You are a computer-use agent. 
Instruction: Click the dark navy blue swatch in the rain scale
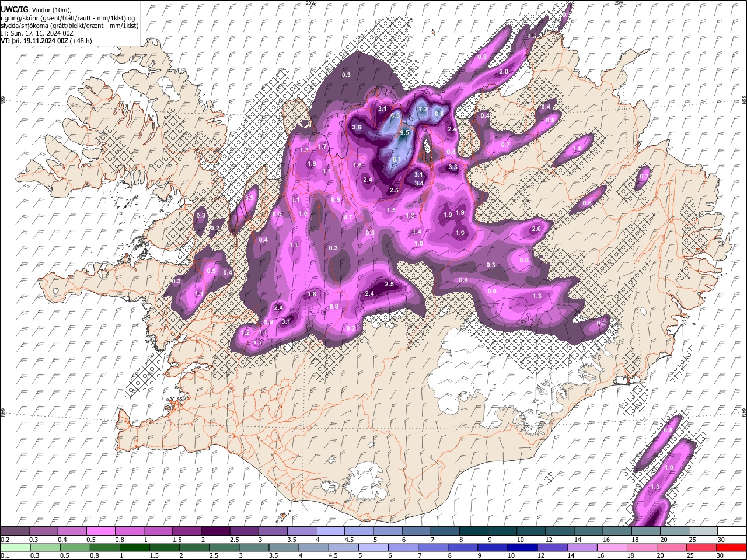tap(522, 547)
